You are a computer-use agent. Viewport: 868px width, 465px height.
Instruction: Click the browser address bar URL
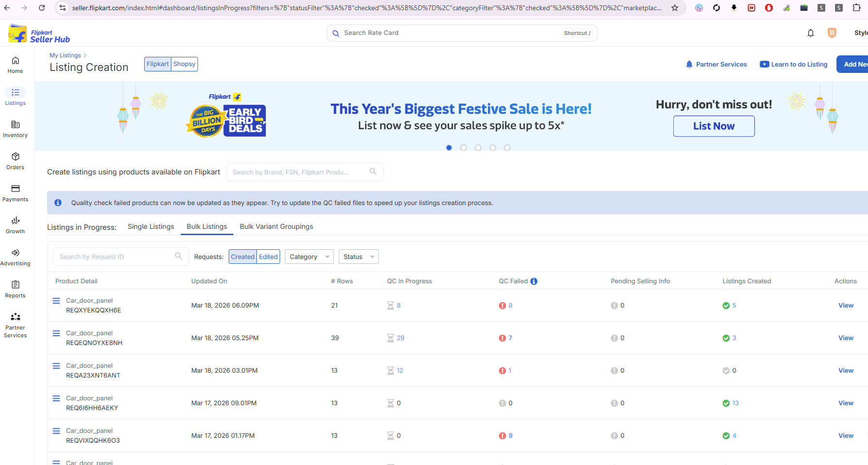click(367, 8)
